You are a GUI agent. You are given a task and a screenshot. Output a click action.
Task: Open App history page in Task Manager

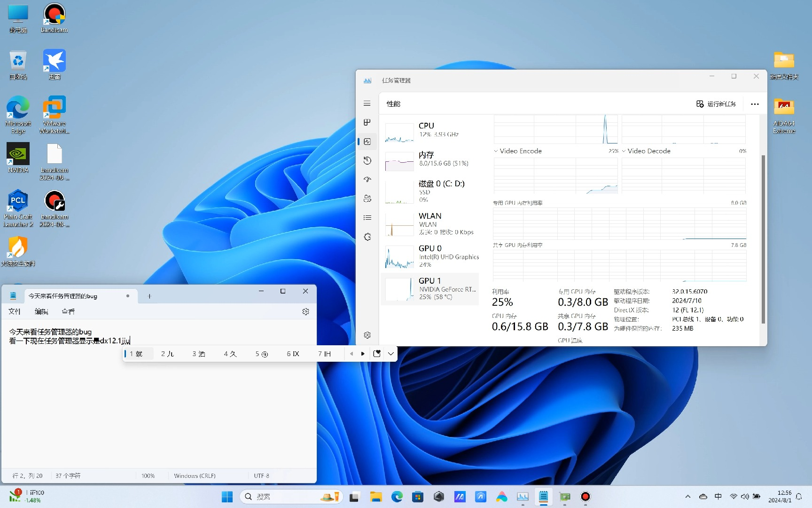tap(367, 160)
